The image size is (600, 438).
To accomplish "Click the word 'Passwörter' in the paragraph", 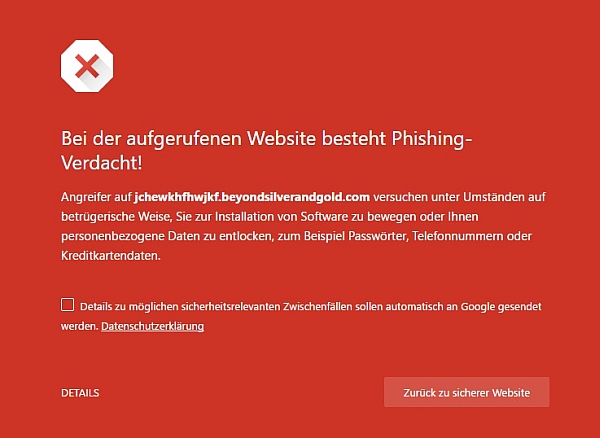I will point(377,236).
